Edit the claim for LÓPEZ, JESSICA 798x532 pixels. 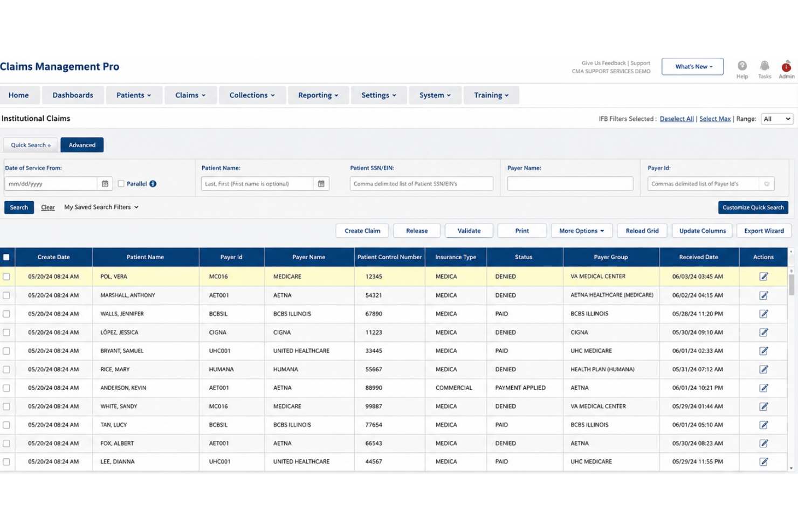coord(763,333)
